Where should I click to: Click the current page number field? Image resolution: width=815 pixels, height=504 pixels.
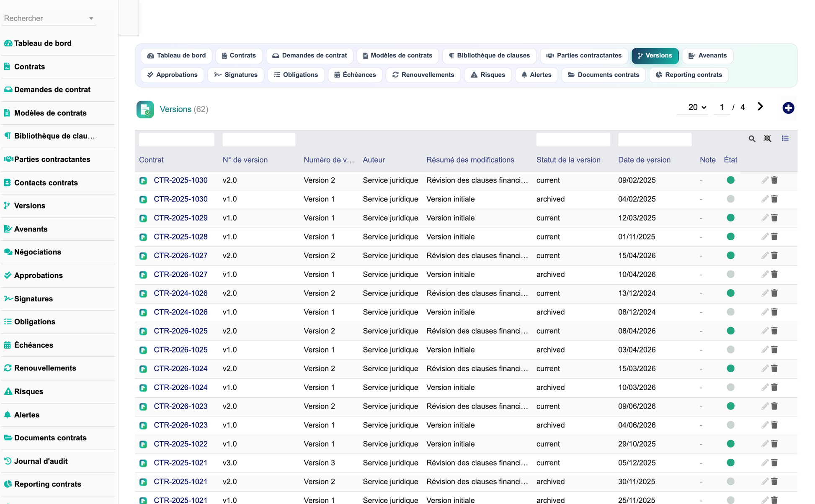coord(722,107)
